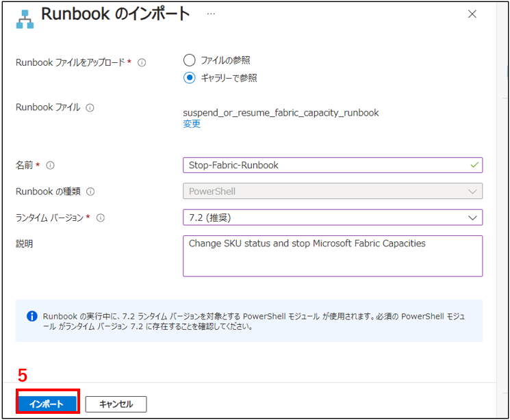The image size is (510, 420).
Task: Expand the ランタイム バージョン 7.2 dropdown
Action: click(x=333, y=218)
